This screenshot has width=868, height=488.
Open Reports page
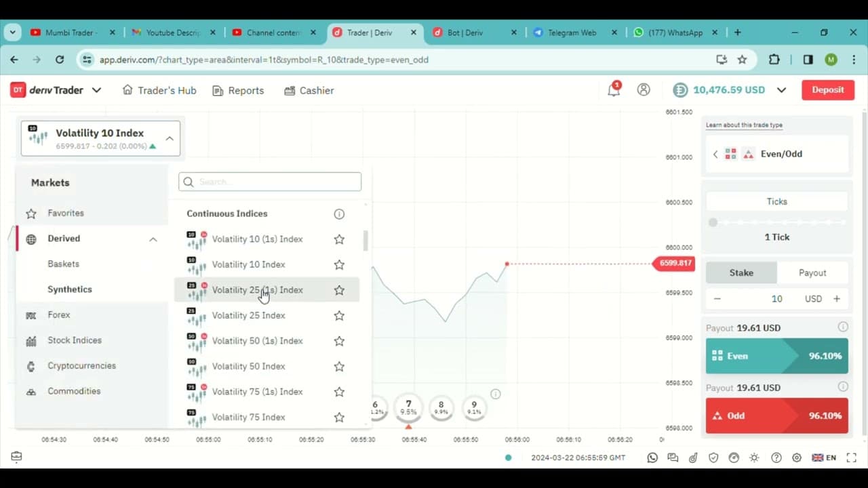click(238, 90)
